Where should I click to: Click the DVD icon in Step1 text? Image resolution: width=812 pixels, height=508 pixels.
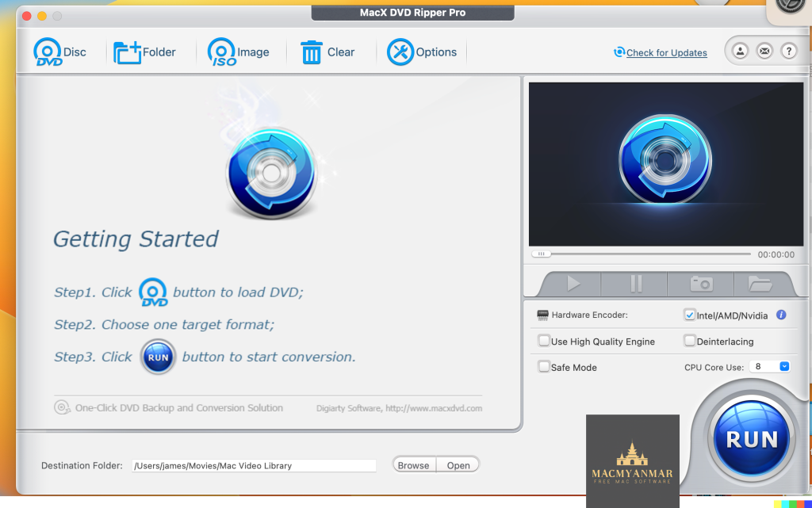153,292
